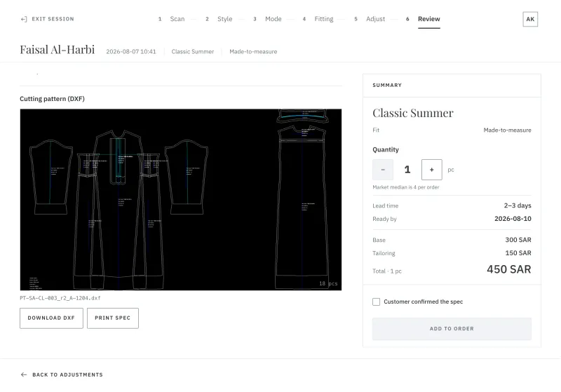The image size is (561, 392).
Task: Open the AK user avatar
Action: pos(530,19)
